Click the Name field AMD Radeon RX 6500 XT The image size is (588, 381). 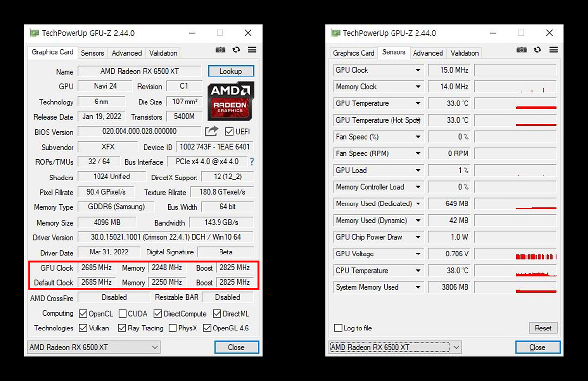coord(140,71)
